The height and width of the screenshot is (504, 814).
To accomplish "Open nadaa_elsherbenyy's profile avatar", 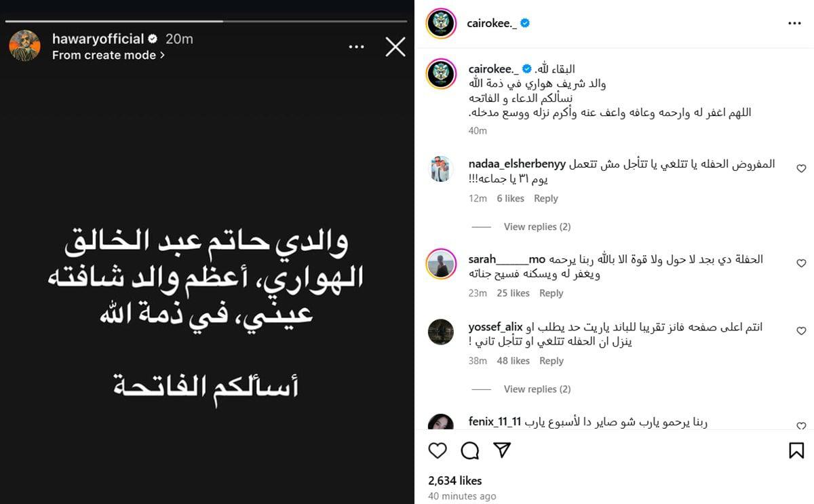I will [x=441, y=169].
